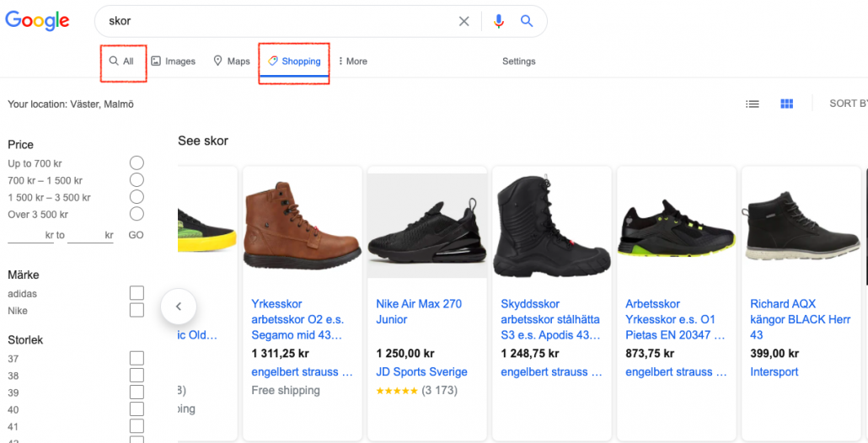Click Free shipping under Segamo boot
868x443 pixels.
tap(286, 391)
